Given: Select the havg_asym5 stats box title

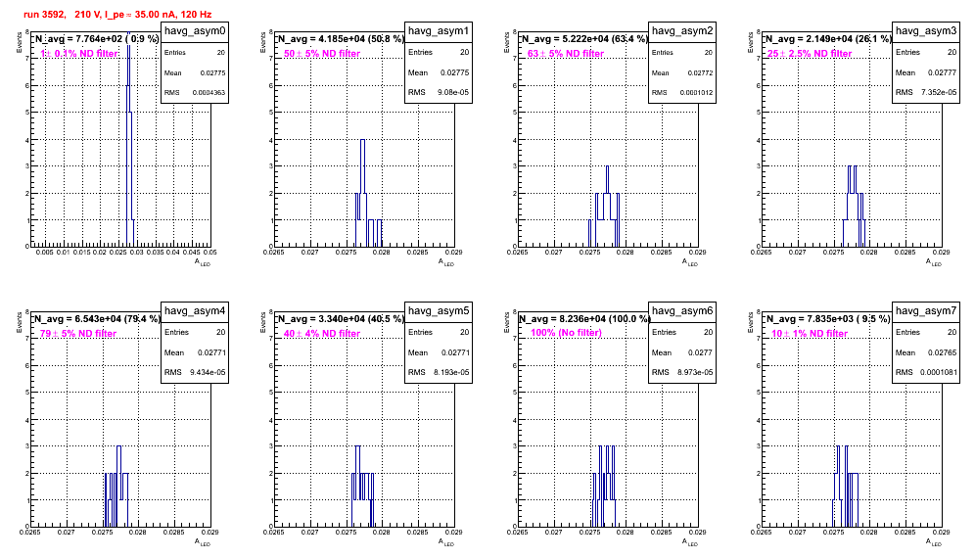Looking at the screenshot, I should [x=439, y=311].
